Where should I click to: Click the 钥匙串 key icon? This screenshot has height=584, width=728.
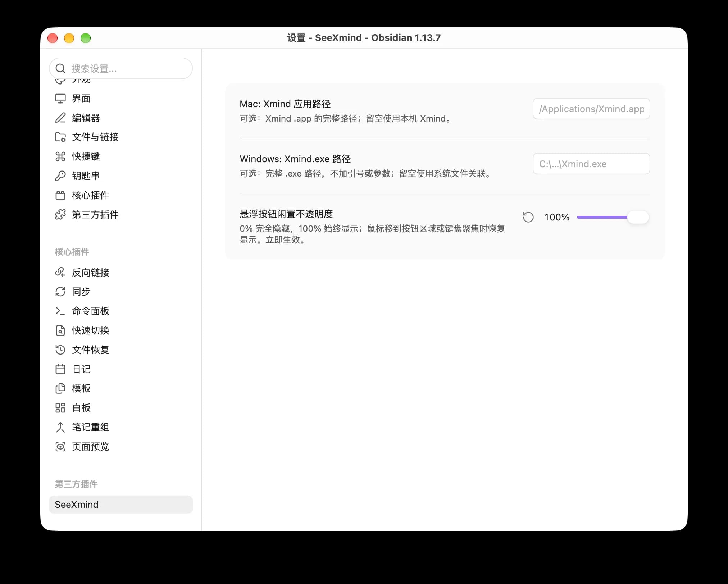tap(60, 176)
